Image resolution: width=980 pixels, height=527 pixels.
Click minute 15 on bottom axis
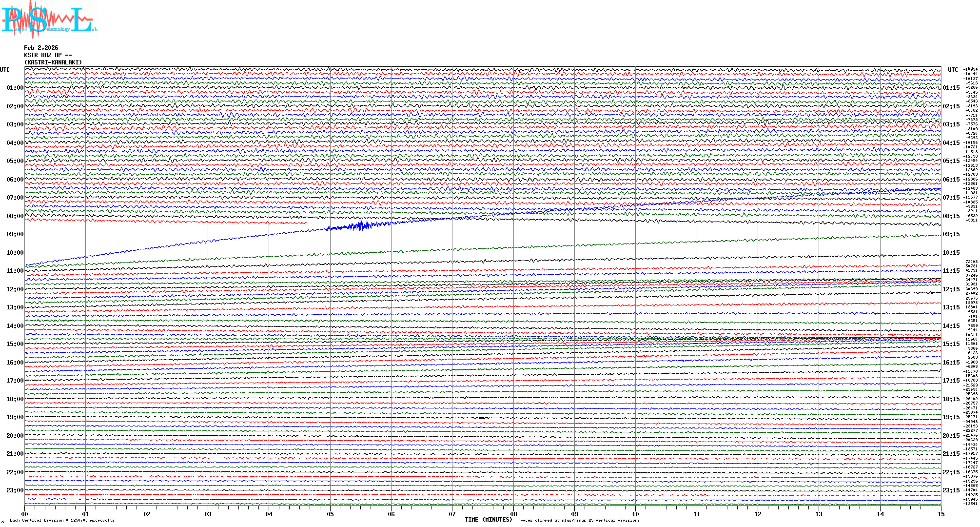point(941,514)
